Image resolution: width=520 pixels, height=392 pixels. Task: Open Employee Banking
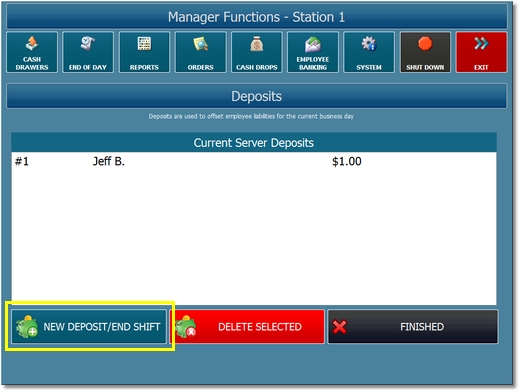pyautogui.click(x=313, y=52)
